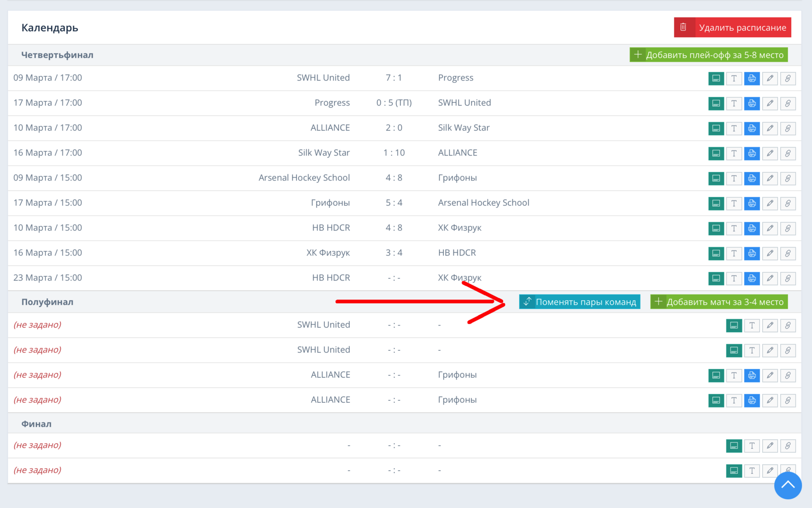This screenshot has height=508, width=812.
Task: Click the 23 Марта / 15:00 date cell
Action: (48, 278)
